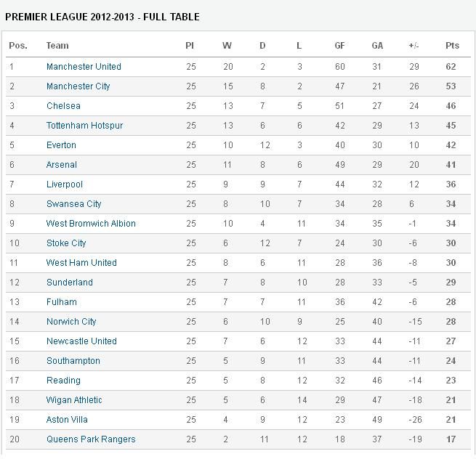Screen dimensions: 476x459
Task: Click the Wigan Athletic link
Action: pos(74,400)
